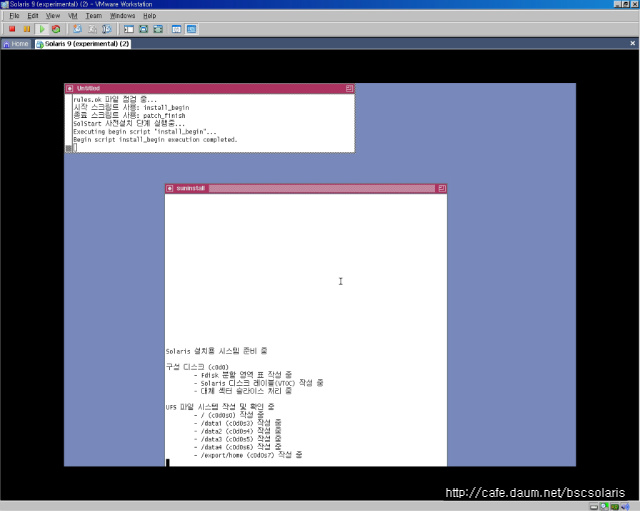Switch to Quick Switch mode icon
The width and height of the screenshot is (640, 511).
pos(144,29)
